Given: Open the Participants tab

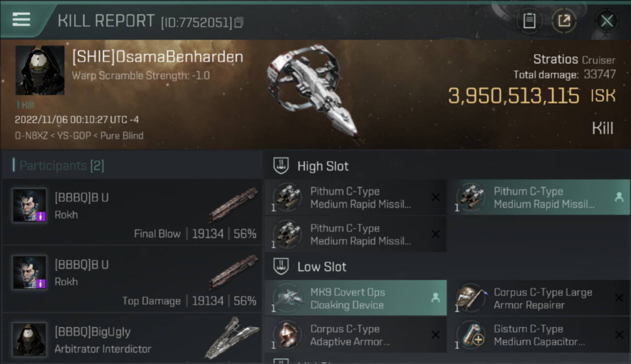Looking at the screenshot, I should 61,166.
